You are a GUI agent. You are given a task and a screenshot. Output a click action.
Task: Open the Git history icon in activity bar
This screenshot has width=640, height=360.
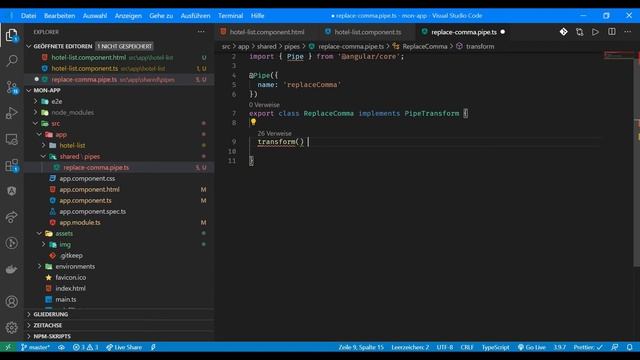(x=11, y=243)
